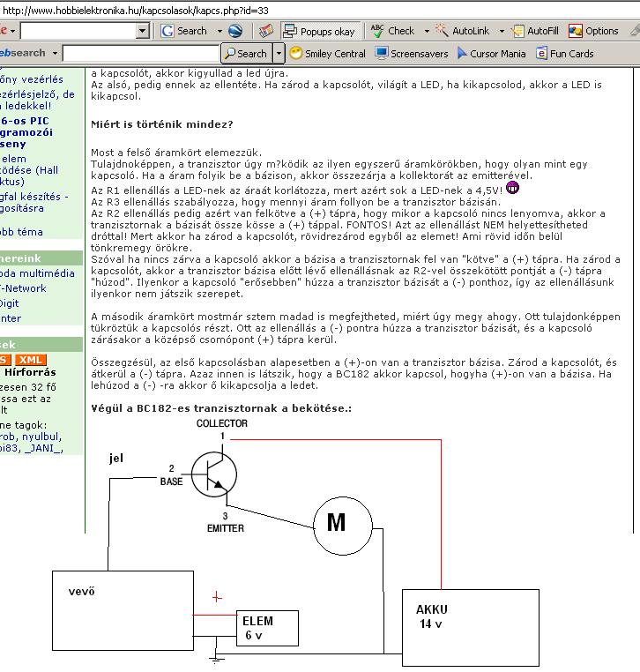Click heading 'Végül a BC182-es tranzisztornak a bekötése.:'
The height and width of the screenshot is (672, 640).
click(x=221, y=408)
